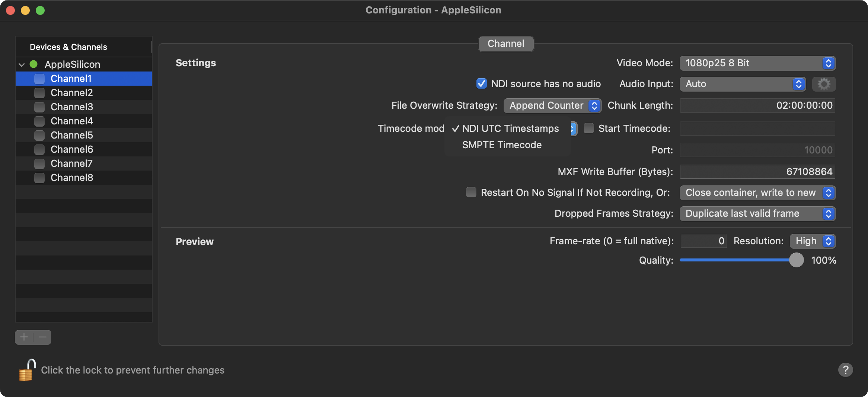Select Channel7 in the device list
Image resolution: width=868 pixels, height=397 pixels.
pyautogui.click(x=84, y=163)
